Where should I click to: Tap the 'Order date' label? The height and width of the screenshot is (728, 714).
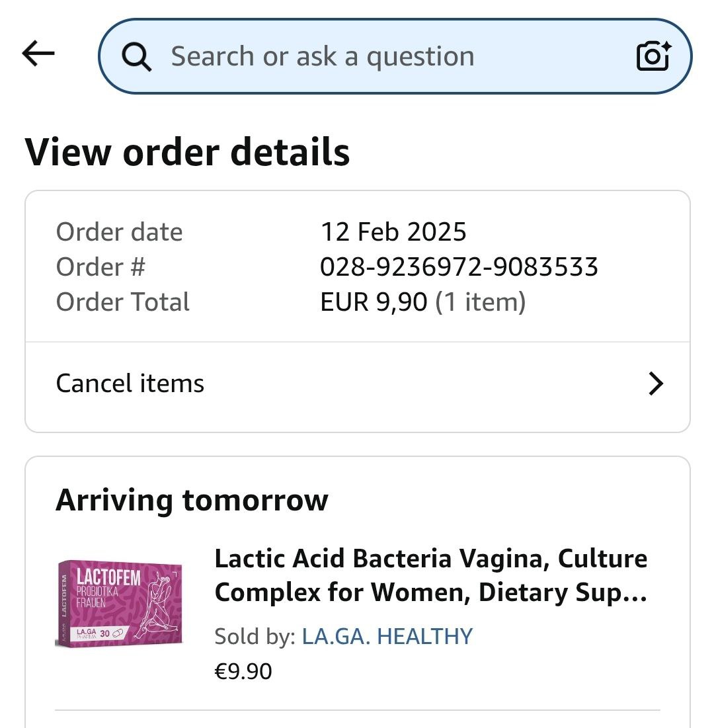tap(119, 232)
